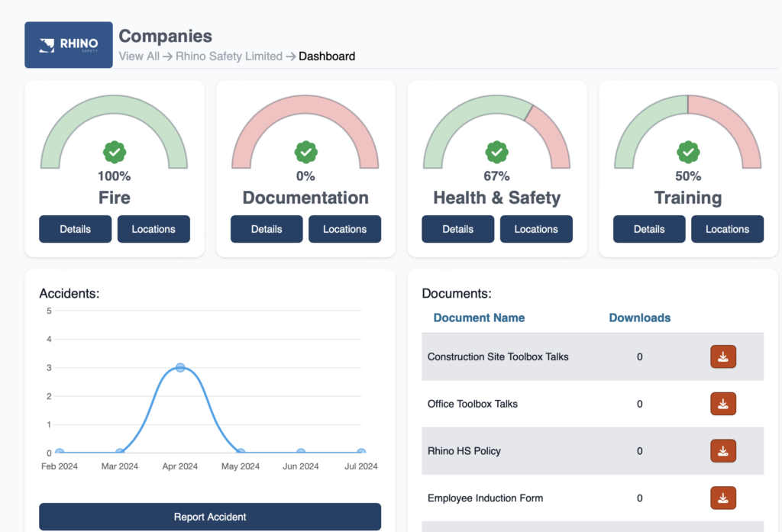Click the Documentation card title
Viewport: 782px width, 532px height.
(x=305, y=198)
